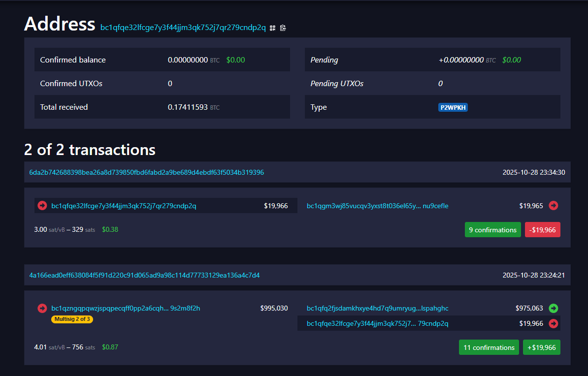Open output address bc1qfq2fjsdamkhxye4hd7... lspahghc
Viewport: 588px width, 376px height.
tap(378, 308)
